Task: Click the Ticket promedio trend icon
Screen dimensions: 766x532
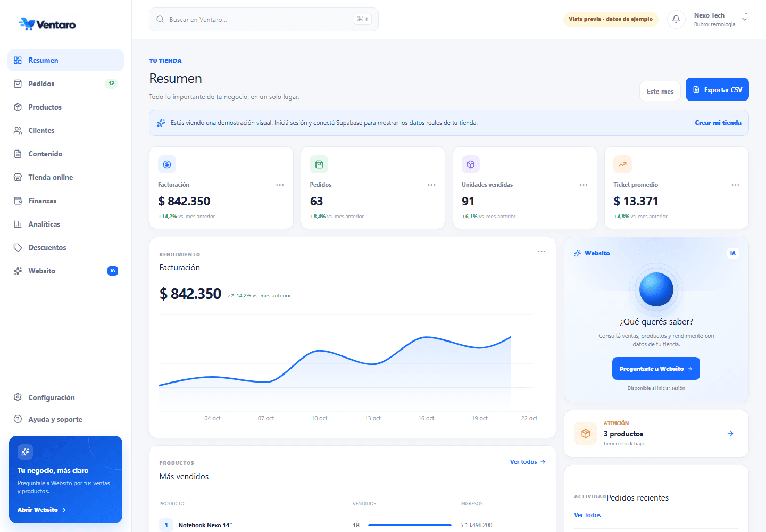Action: pyautogui.click(x=622, y=164)
